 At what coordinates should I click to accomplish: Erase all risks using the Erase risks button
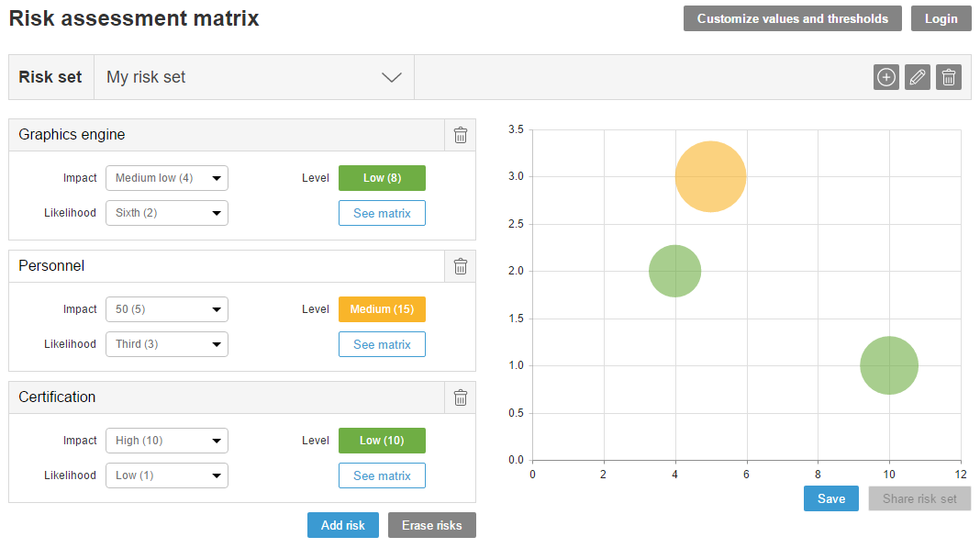431,525
